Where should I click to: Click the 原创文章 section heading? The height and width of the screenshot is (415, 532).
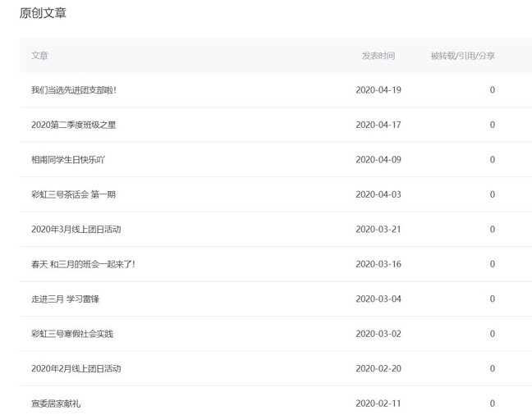[x=43, y=14]
